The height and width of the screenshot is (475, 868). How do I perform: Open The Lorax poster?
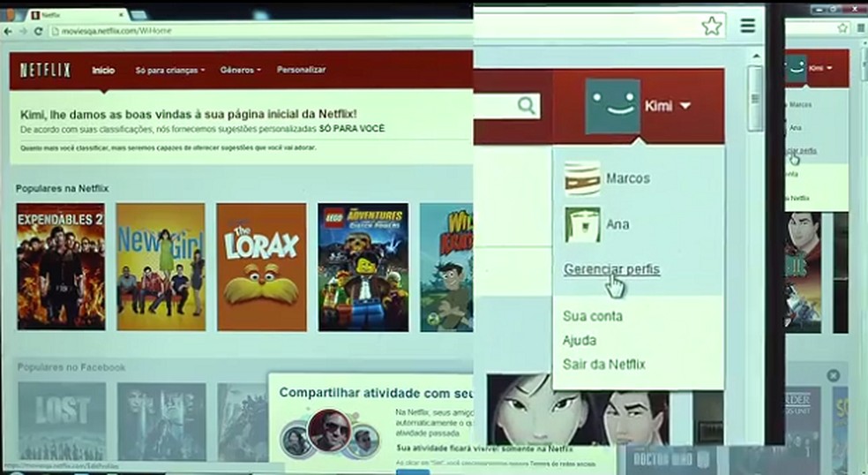(261, 267)
